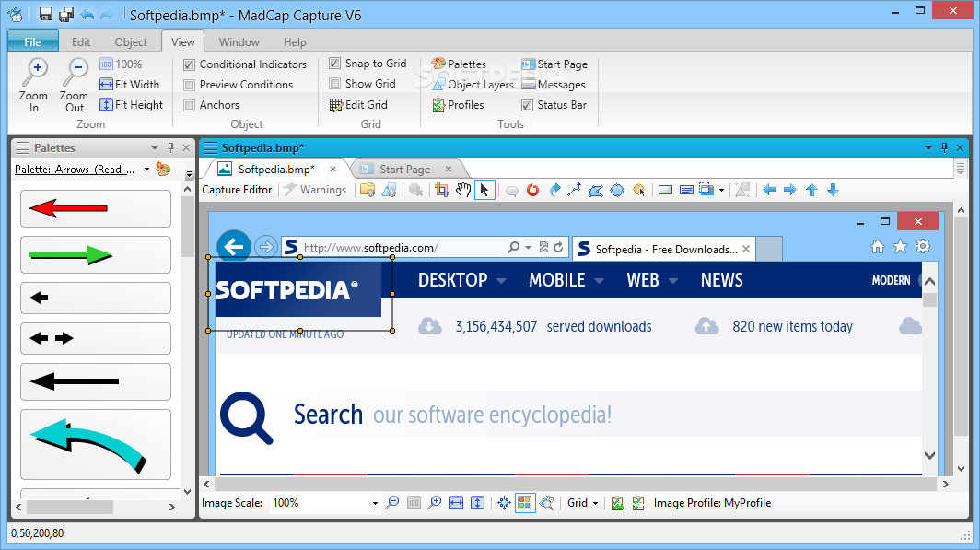Open the Object ribbon tab

(x=131, y=41)
